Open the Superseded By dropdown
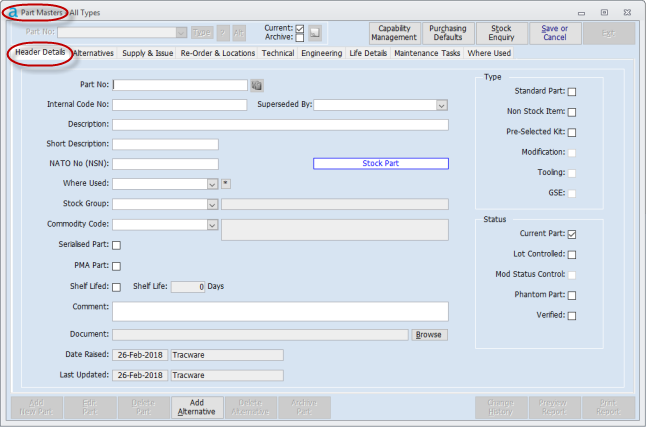Viewport: 646px width, 427px height. (x=441, y=104)
